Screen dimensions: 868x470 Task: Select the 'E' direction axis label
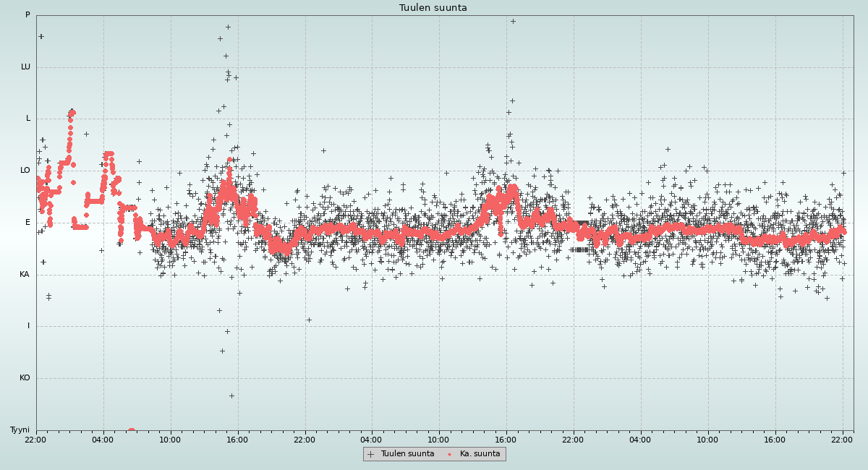28,223
